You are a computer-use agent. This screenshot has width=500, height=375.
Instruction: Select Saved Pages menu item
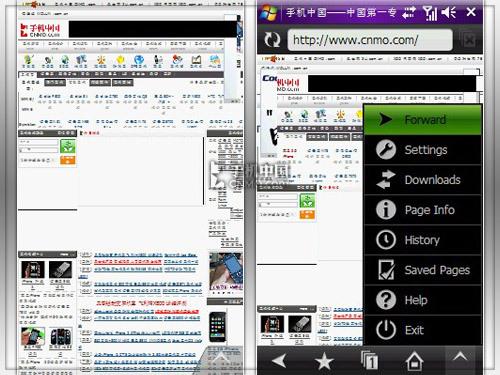pos(423,270)
